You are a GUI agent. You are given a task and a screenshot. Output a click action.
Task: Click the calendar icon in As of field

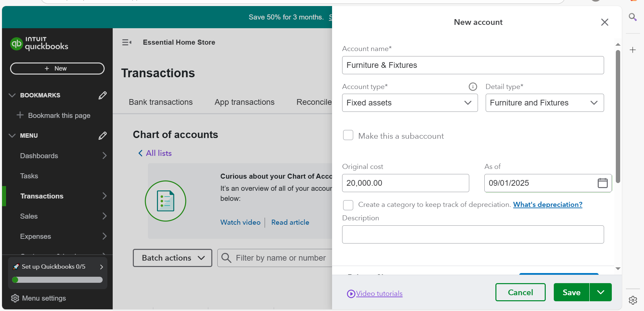pos(602,183)
